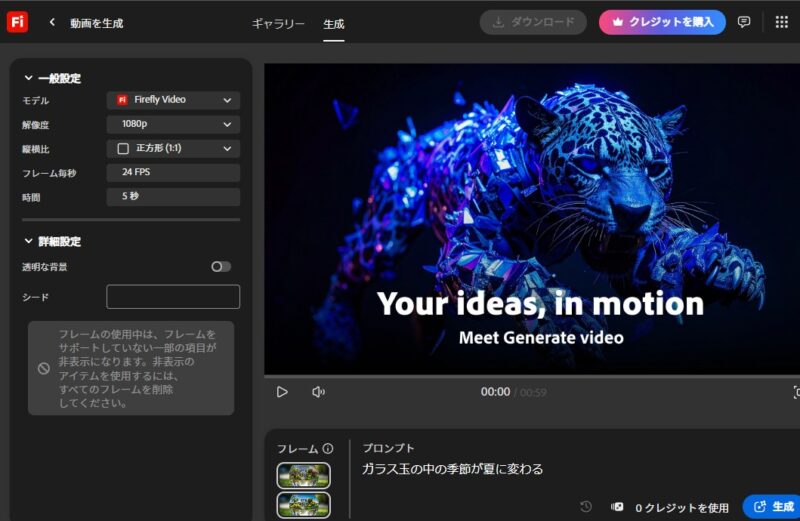The width and height of the screenshot is (800, 521).
Task: Click the クレジットを購入 button
Action: coord(662,22)
